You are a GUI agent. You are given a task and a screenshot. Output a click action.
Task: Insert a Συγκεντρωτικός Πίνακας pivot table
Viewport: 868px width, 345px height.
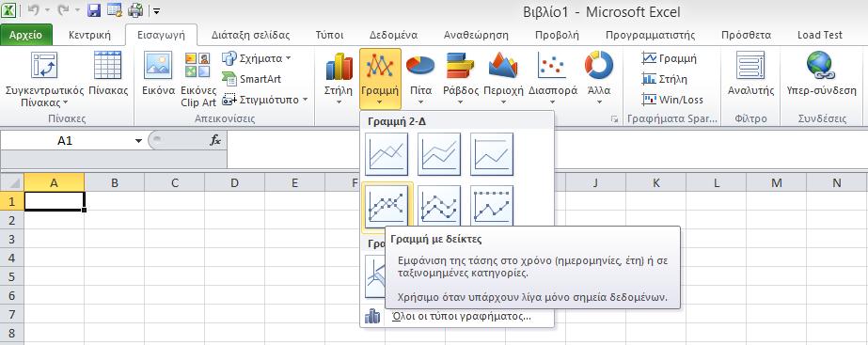pos(44,79)
